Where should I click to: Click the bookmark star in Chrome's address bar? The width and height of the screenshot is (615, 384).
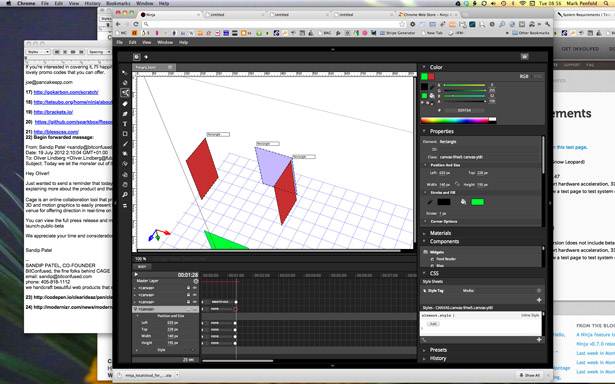(x=402, y=24)
